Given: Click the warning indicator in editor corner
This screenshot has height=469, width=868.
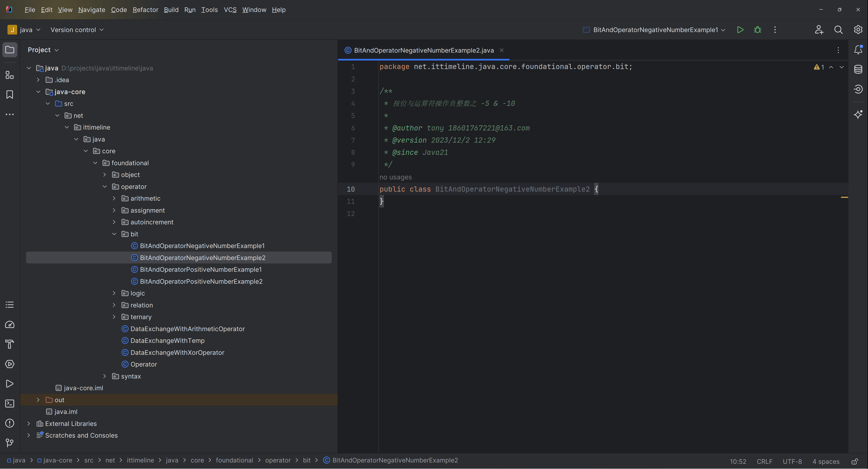Looking at the screenshot, I should tap(819, 67).
